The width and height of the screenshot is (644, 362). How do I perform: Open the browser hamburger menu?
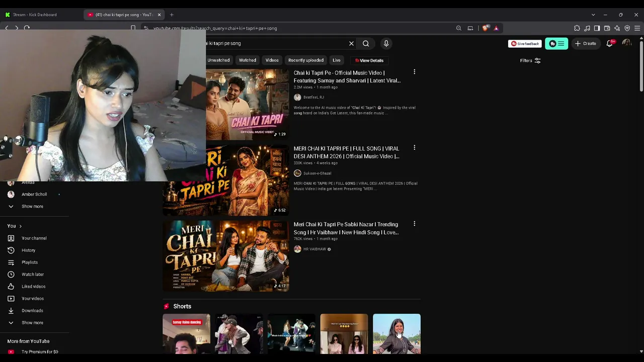pyautogui.click(x=637, y=28)
